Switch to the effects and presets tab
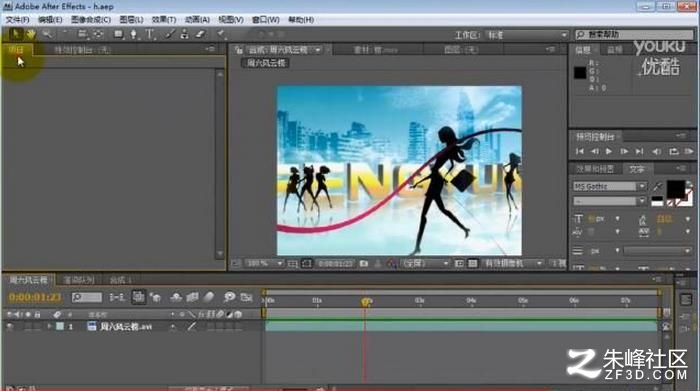This screenshot has height=391, width=700. 595,169
